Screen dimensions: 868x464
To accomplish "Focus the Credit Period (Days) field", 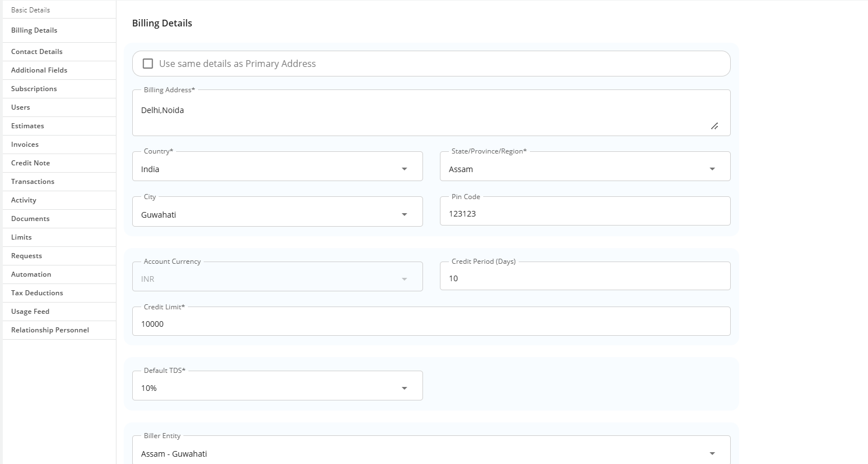I will 584,278.
